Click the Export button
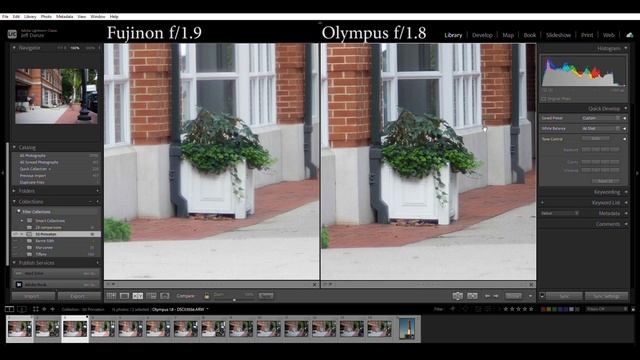This screenshot has height=360, width=640. pyautogui.click(x=79, y=296)
